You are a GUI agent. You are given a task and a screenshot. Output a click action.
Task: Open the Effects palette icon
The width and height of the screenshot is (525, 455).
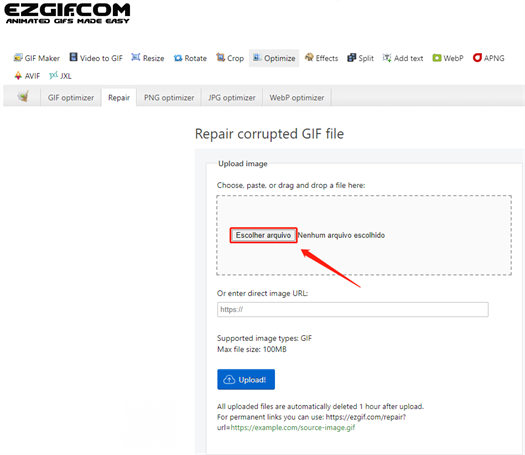309,57
